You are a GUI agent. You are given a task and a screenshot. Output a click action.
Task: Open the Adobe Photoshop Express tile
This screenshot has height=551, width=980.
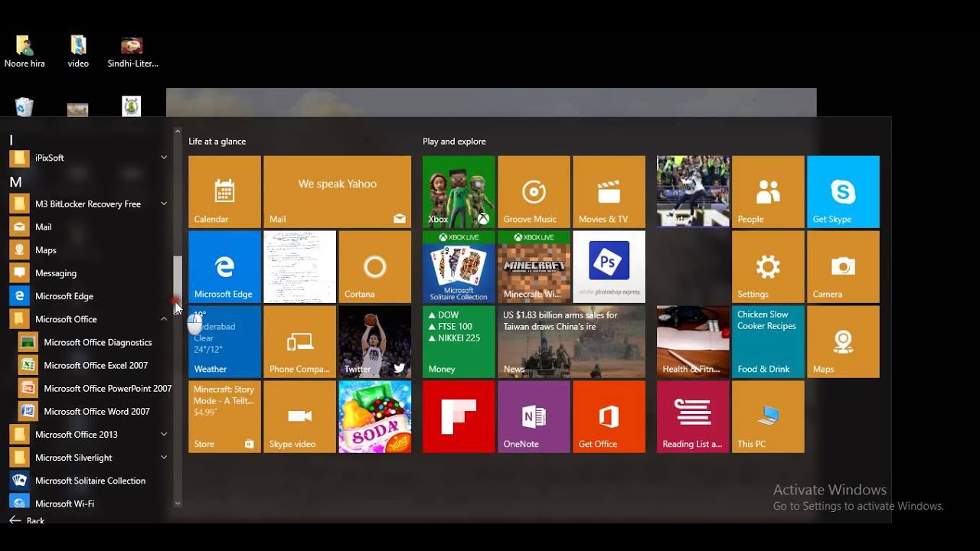(x=609, y=267)
